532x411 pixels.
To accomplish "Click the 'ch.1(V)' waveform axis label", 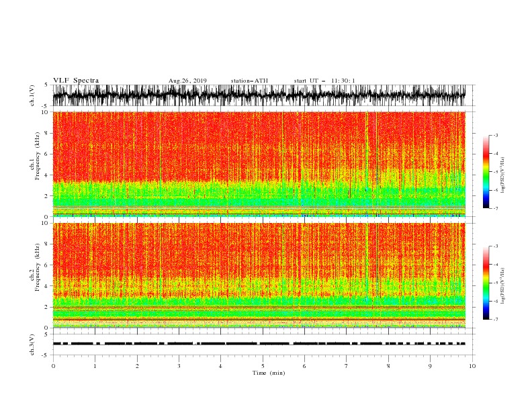I will [32, 95].
